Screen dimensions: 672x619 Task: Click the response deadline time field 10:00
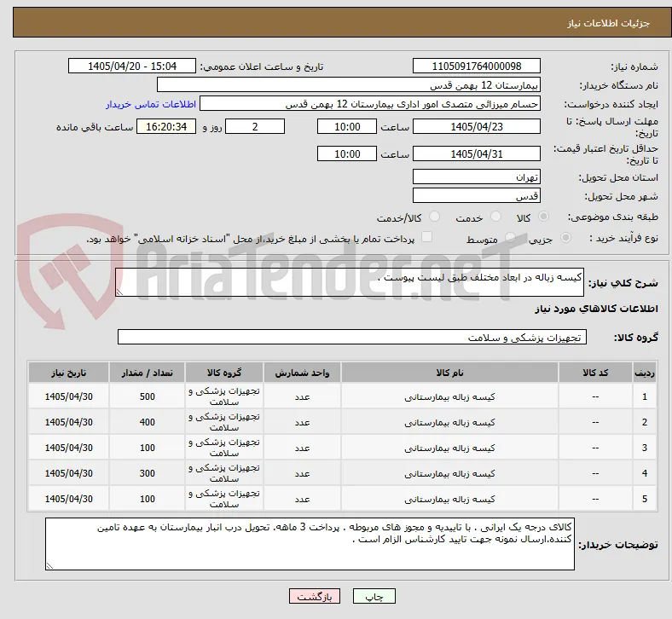coord(347,126)
